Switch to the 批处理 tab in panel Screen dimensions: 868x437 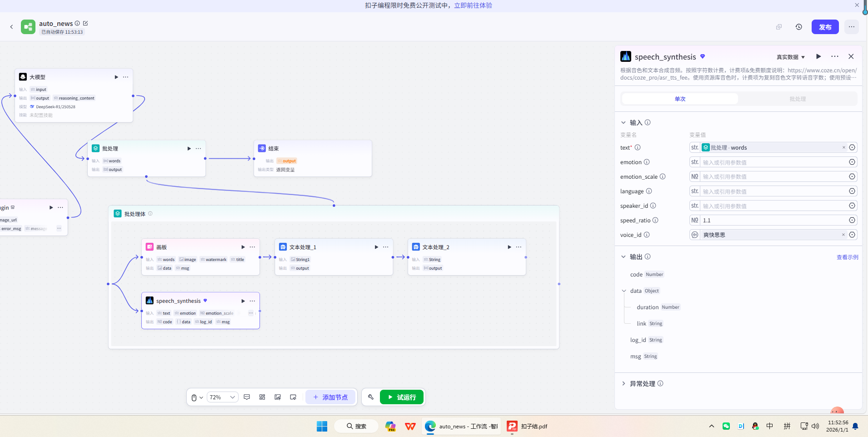[x=798, y=99]
